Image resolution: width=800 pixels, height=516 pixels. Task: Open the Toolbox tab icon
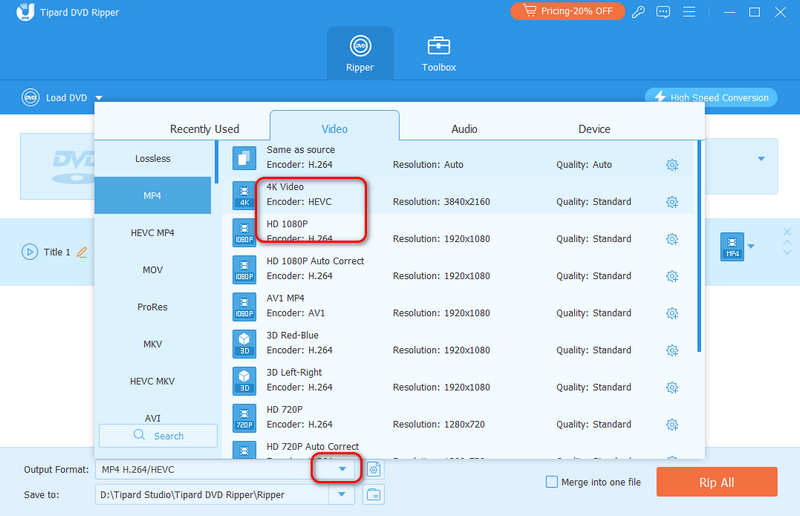tap(438, 46)
